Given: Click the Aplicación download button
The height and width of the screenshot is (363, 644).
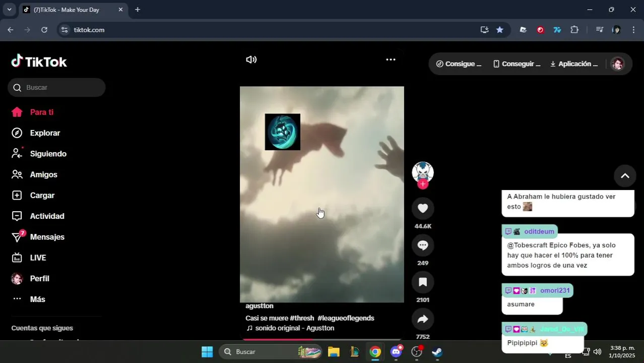Looking at the screenshot, I should click(x=573, y=64).
